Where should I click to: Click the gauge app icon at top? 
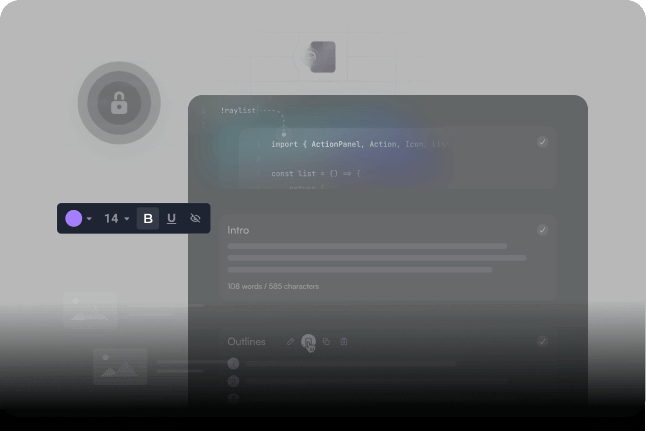point(313,58)
